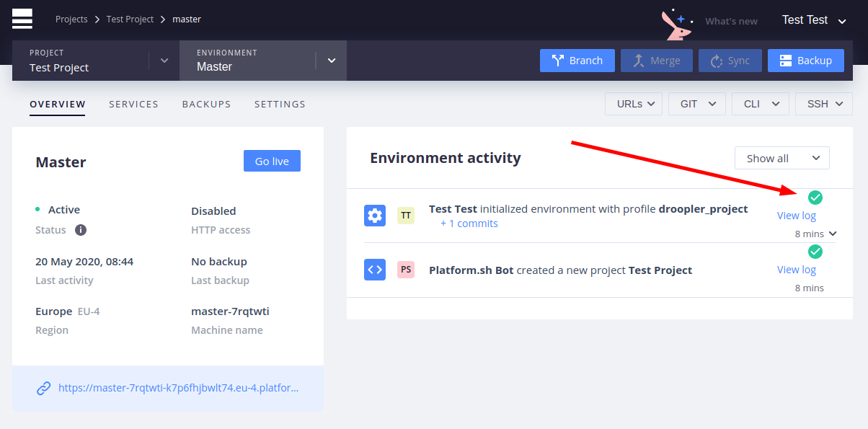Image resolution: width=868 pixels, height=429 pixels.
Task: Open the Show all activity filter
Action: (782, 158)
